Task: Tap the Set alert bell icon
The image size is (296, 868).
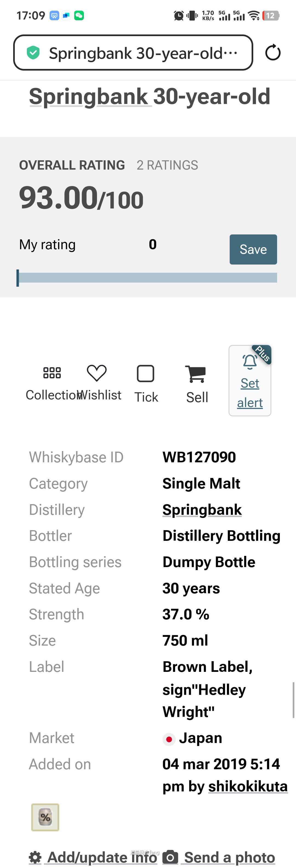Action: click(x=250, y=362)
